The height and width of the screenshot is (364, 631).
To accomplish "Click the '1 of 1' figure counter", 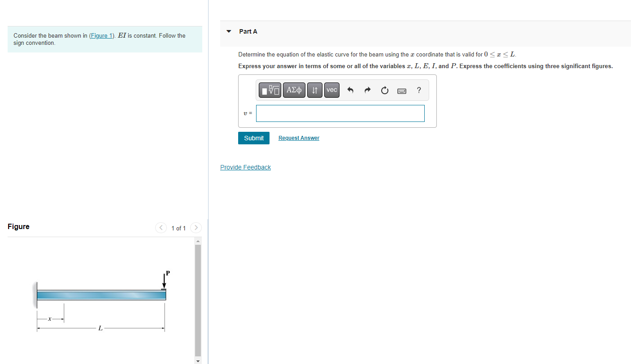I will [178, 228].
